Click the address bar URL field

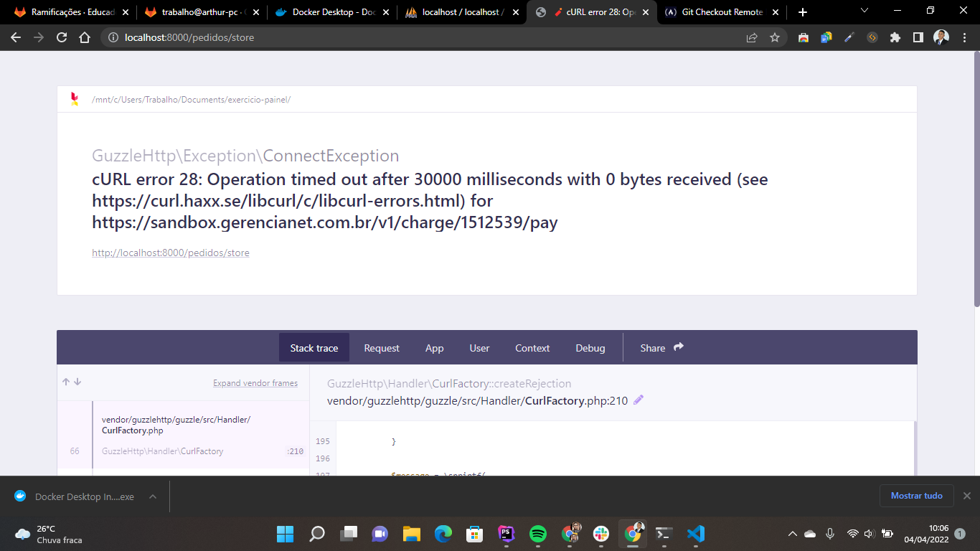tap(430, 37)
